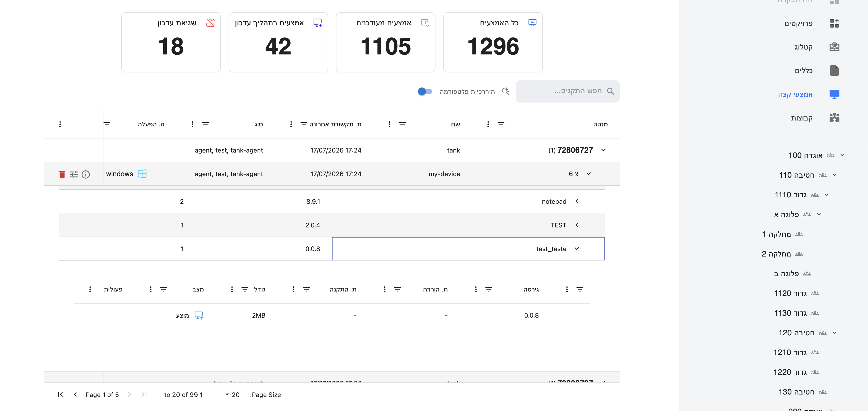
Task: Collapse the test_teste package row
Action: click(x=577, y=249)
